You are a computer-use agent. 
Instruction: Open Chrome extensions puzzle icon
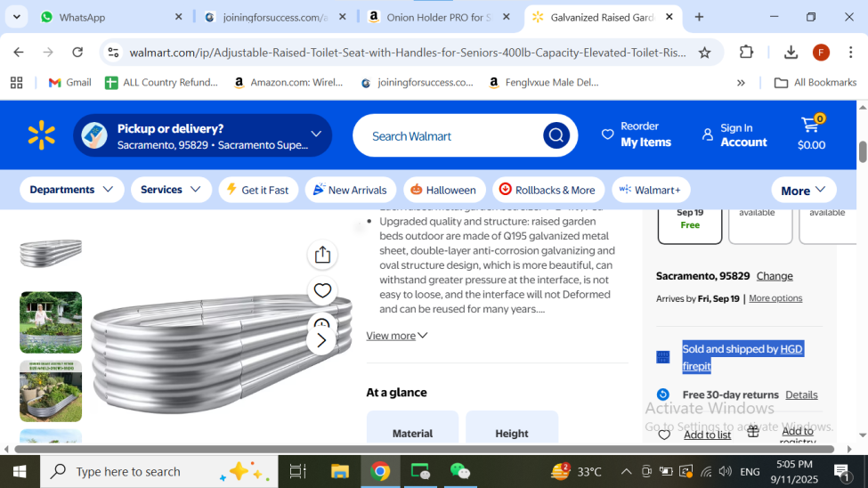tap(746, 52)
